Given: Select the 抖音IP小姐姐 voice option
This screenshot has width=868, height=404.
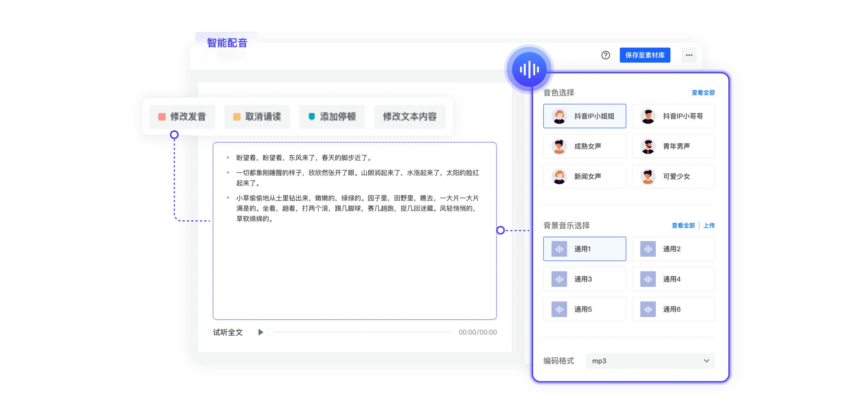Looking at the screenshot, I should (x=584, y=116).
